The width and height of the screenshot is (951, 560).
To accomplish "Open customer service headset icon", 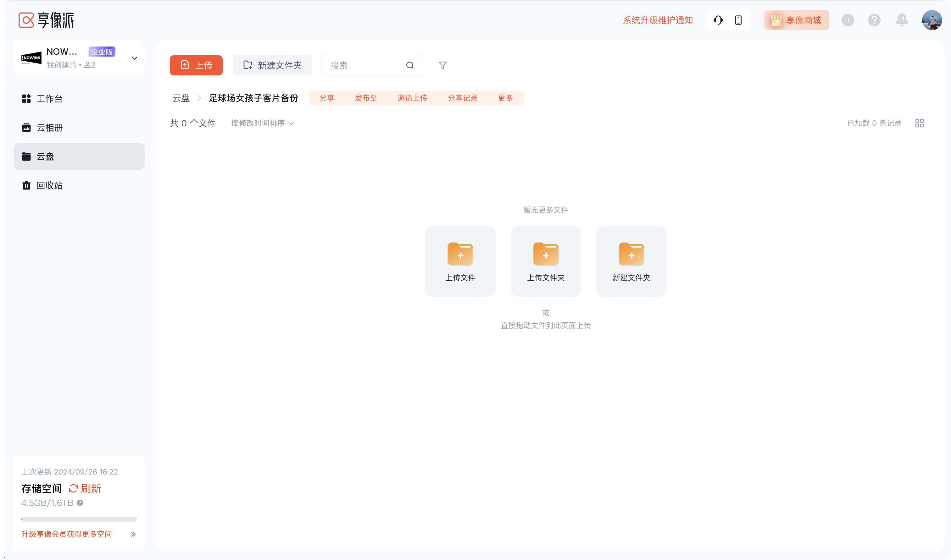I will pos(718,20).
